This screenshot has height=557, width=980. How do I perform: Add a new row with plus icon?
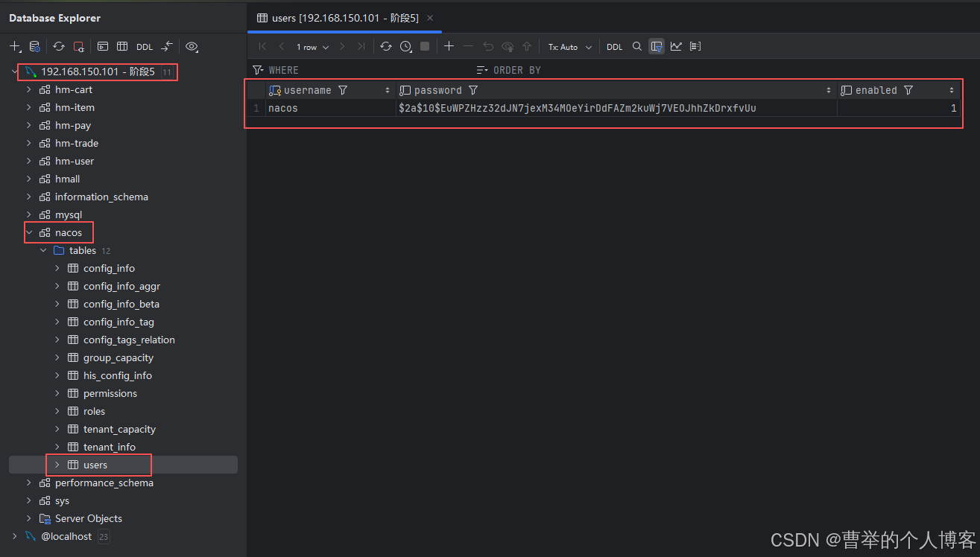(449, 46)
